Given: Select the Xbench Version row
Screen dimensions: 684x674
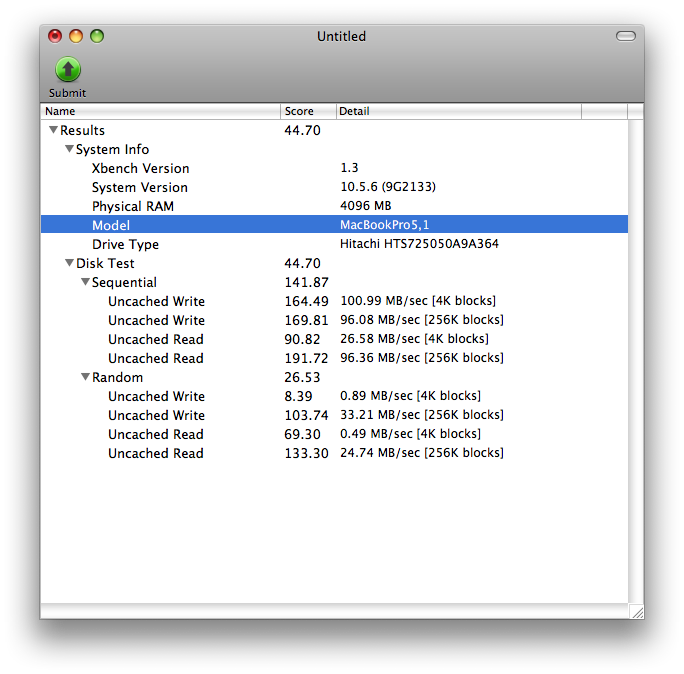Looking at the screenshot, I should pyautogui.click(x=335, y=168).
